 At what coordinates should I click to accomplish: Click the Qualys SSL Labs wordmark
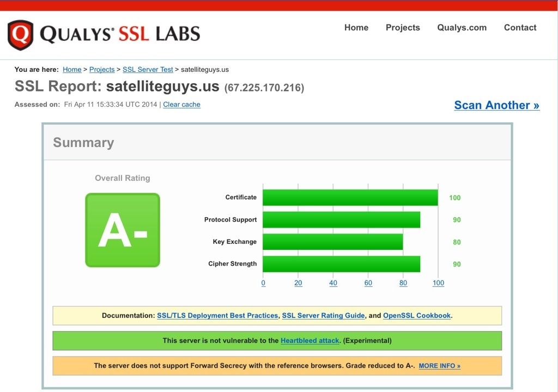120,34
